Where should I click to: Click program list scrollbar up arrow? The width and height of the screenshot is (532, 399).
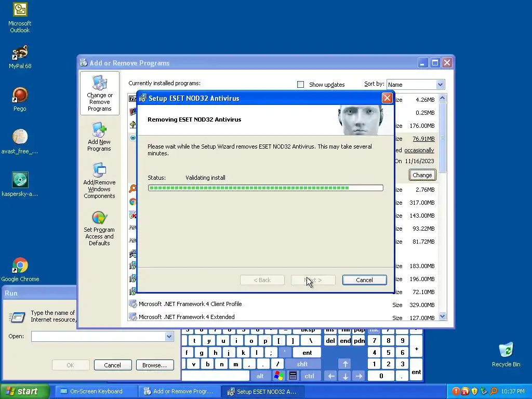(442, 98)
